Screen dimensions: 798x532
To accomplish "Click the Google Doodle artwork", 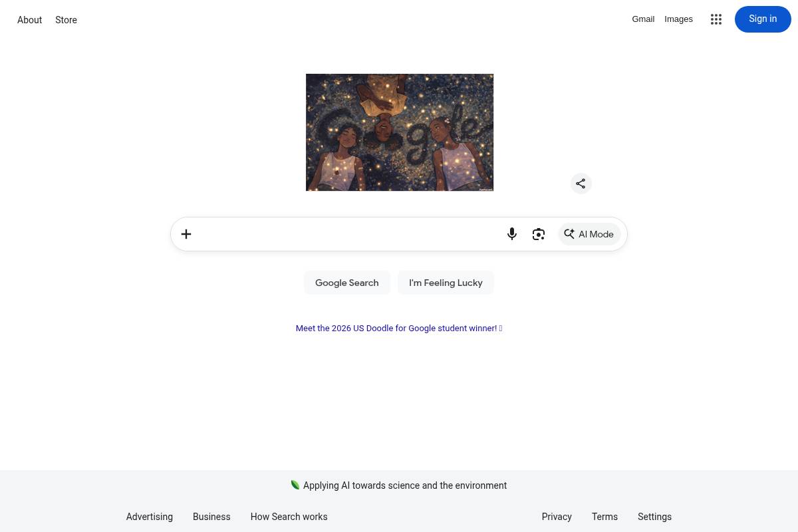I will [400, 132].
